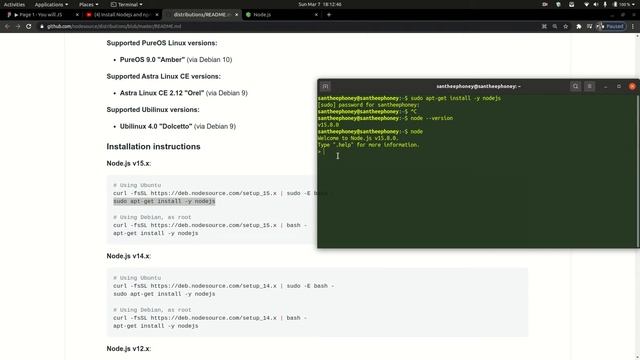
Task: Click the Wi-Fi network icon
Action: [587, 4]
